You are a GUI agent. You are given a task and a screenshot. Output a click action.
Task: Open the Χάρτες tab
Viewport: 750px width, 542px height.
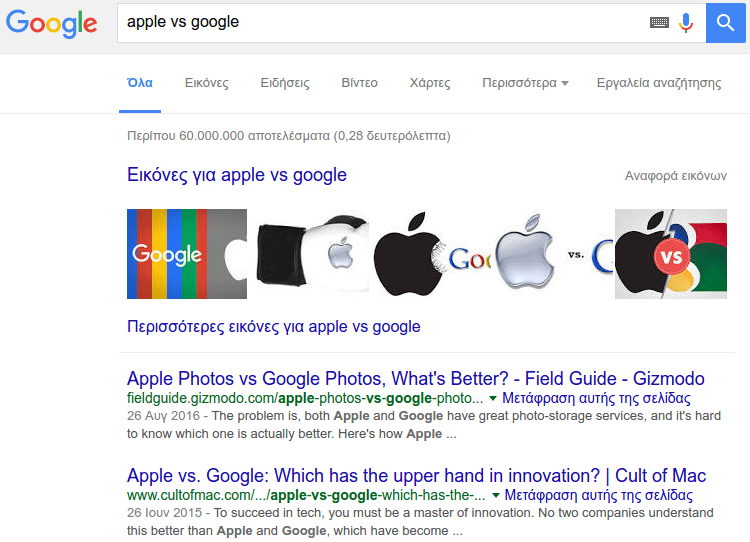pyautogui.click(x=430, y=83)
